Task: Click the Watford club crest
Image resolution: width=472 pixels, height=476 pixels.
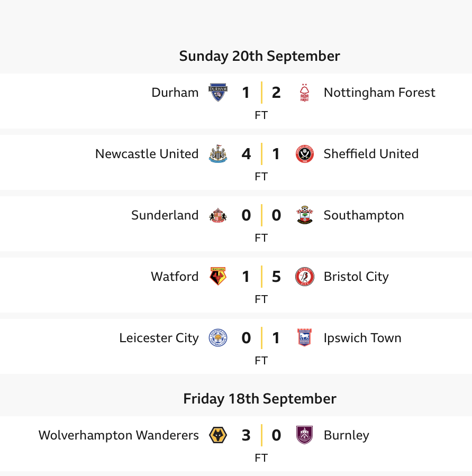Action: [x=218, y=276]
